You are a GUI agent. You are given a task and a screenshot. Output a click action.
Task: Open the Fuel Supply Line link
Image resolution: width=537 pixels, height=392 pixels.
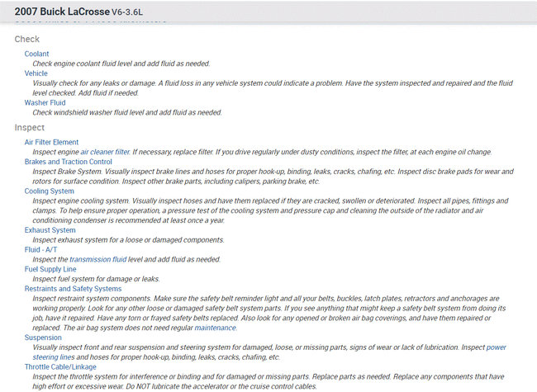pyautogui.click(x=50, y=269)
